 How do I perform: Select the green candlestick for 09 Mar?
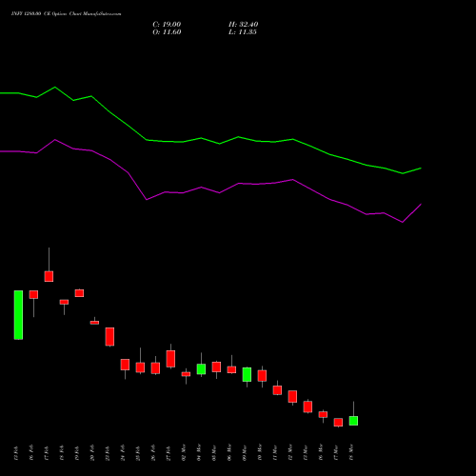[247, 377]
